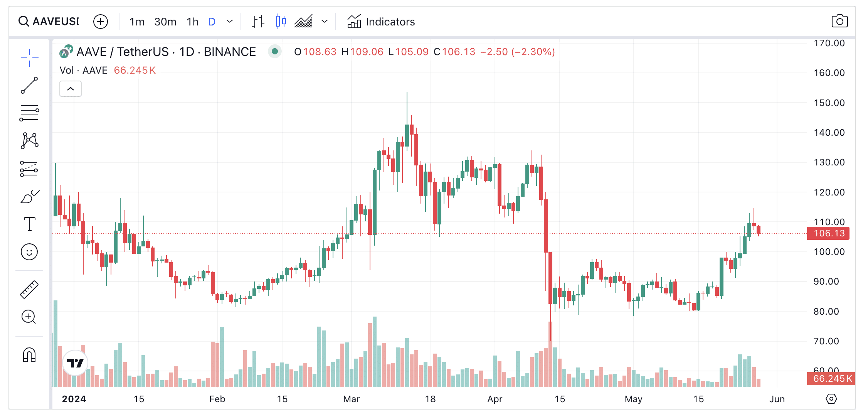Click the TradingView logo badge
The width and height of the screenshot is (868, 418).
75,363
